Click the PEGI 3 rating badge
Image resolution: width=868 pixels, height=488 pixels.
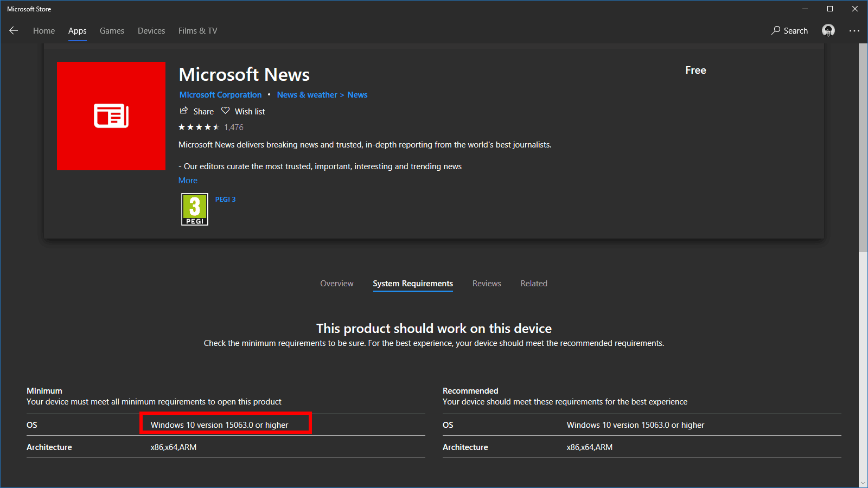(x=195, y=209)
